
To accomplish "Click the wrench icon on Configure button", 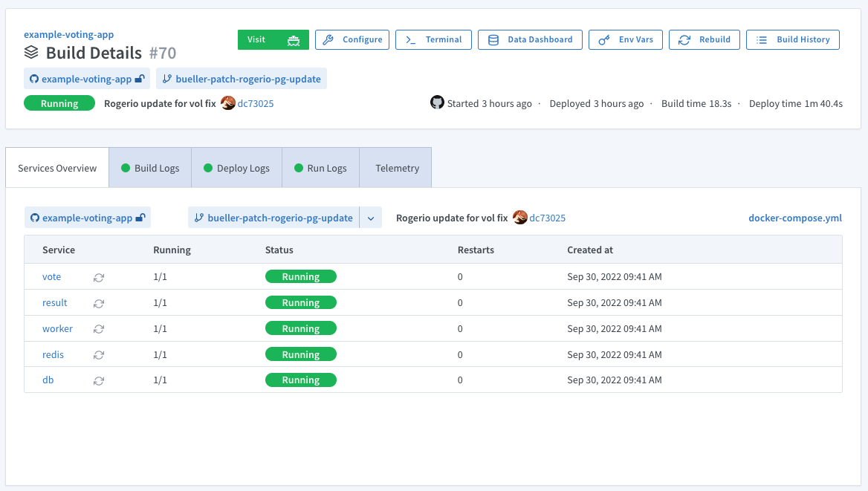I will 328,40.
